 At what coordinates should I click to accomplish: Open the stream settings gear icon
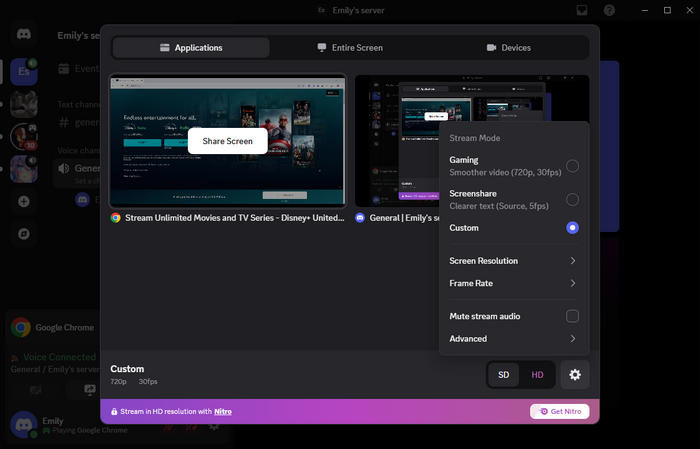tap(575, 374)
